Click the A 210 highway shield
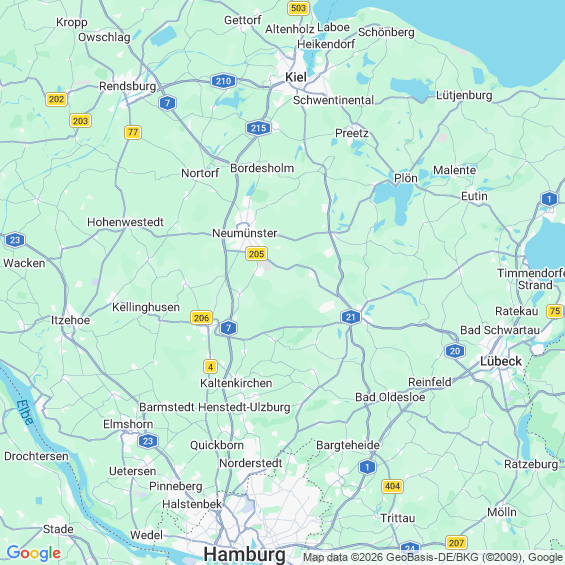 223,81
